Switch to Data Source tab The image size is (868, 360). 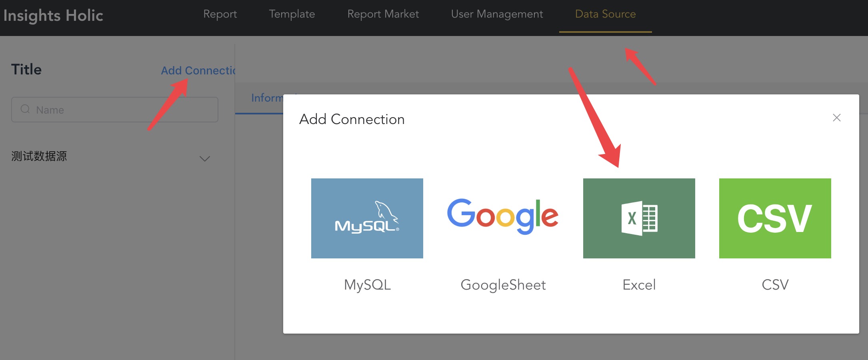[605, 14]
